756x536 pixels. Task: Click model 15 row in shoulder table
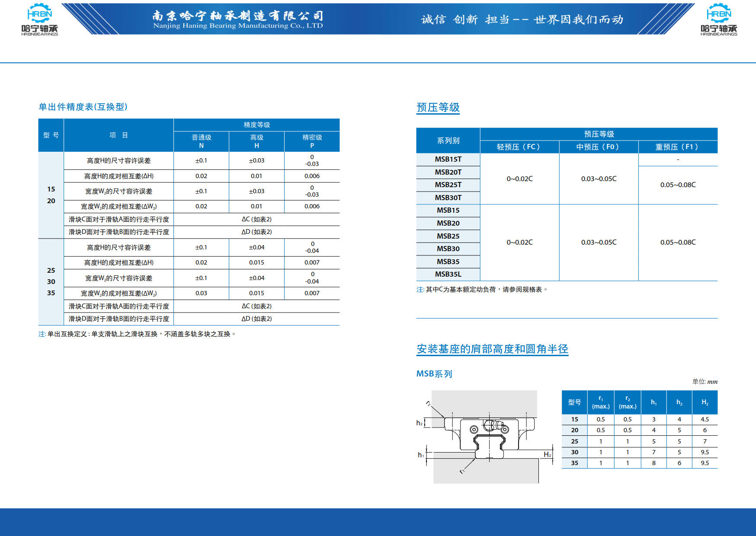coord(640,419)
